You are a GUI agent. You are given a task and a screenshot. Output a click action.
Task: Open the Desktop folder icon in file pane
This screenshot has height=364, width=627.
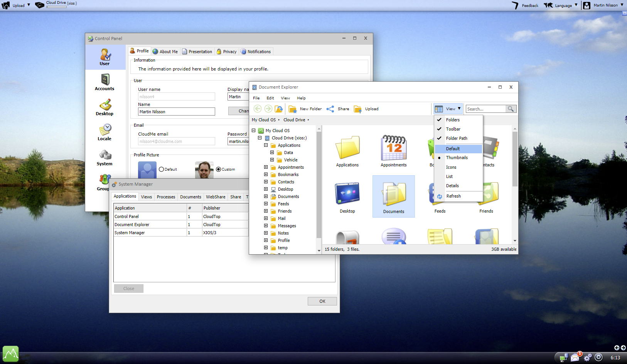point(347,197)
